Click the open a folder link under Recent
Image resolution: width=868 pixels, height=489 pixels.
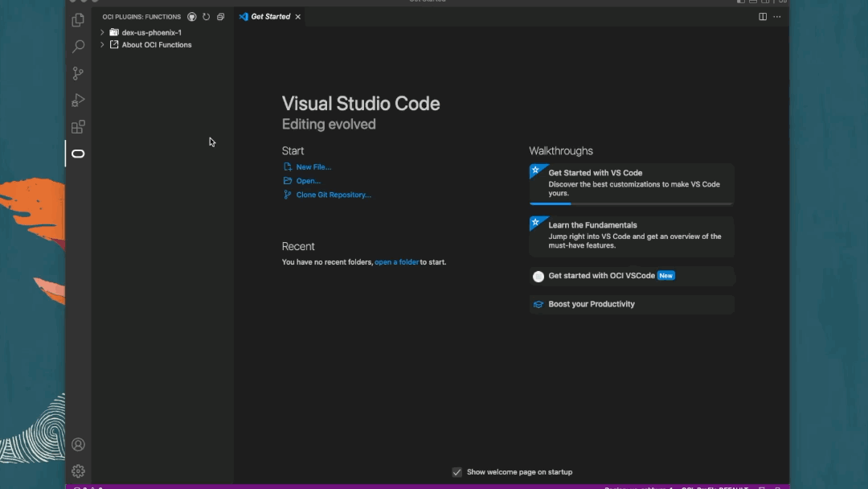pyautogui.click(x=396, y=261)
